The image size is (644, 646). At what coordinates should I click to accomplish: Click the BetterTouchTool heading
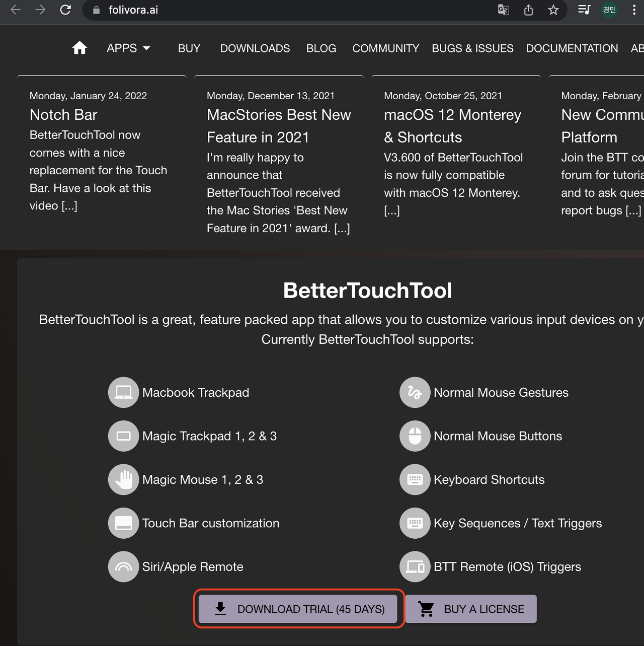click(367, 291)
